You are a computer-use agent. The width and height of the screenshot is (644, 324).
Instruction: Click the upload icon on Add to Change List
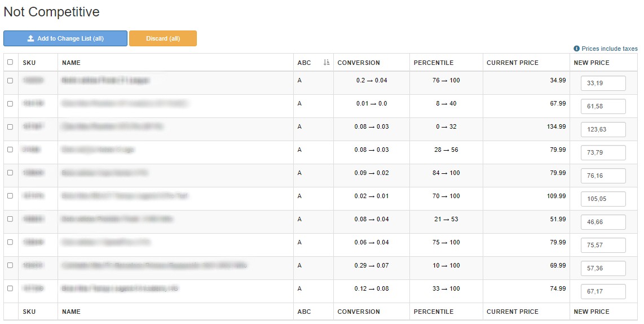tap(30, 38)
